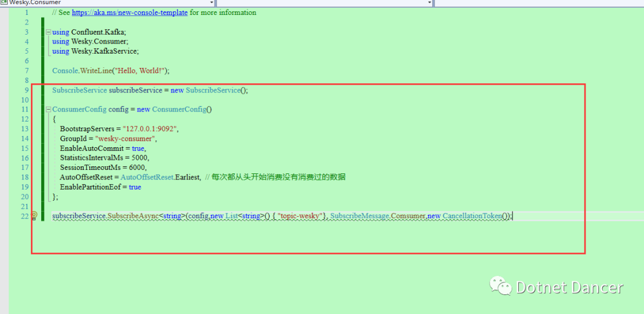Click the BootstrapServers property

pyautogui.click(x=88, y=129)
